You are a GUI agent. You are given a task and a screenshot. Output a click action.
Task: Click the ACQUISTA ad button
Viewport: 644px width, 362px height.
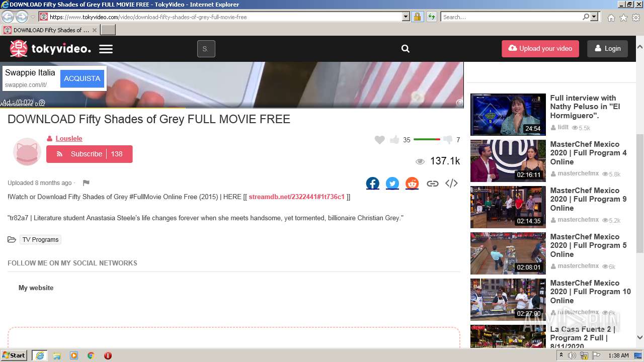pyautogui.click(x=82, y=78)
